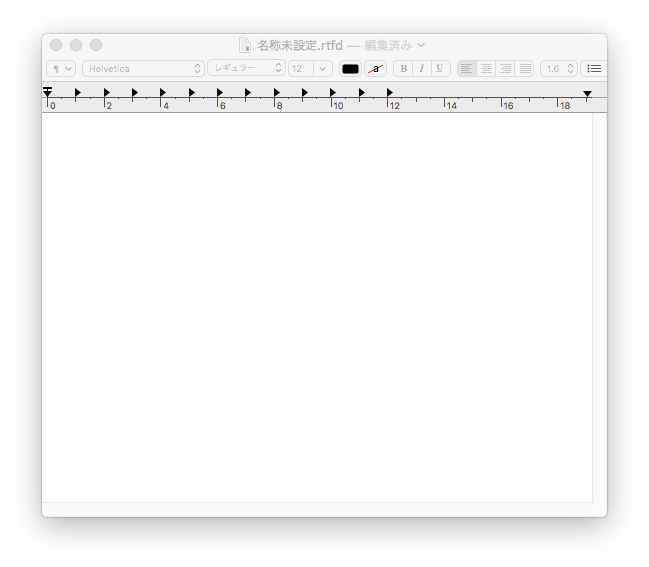Select the left indent marker at ruler 0
The height and width of the screenshot is (567, 649).
(x=48, y=92)
